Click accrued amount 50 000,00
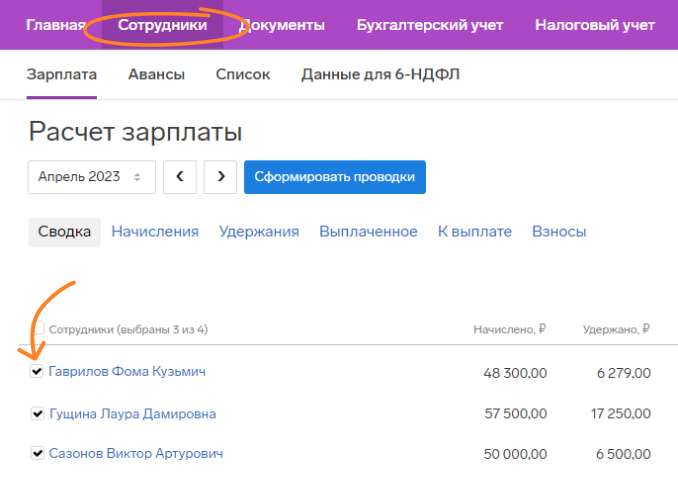The width and height of the screenshot is (678, 477). pos(515,454)
